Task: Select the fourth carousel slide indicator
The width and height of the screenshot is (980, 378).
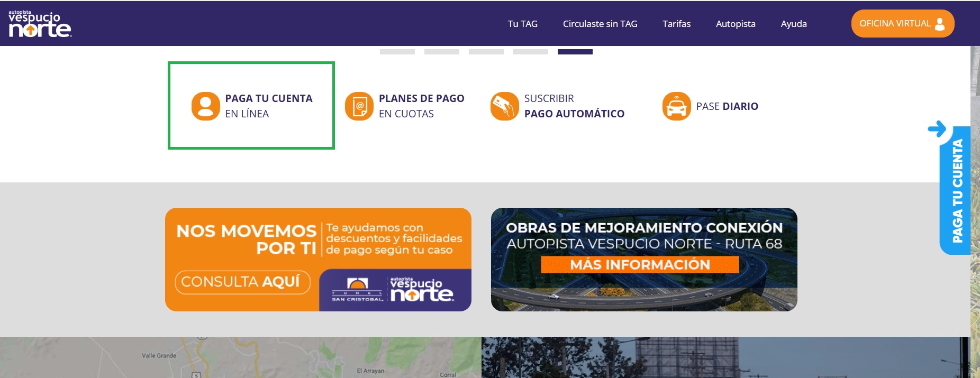Action: [531, 52]
